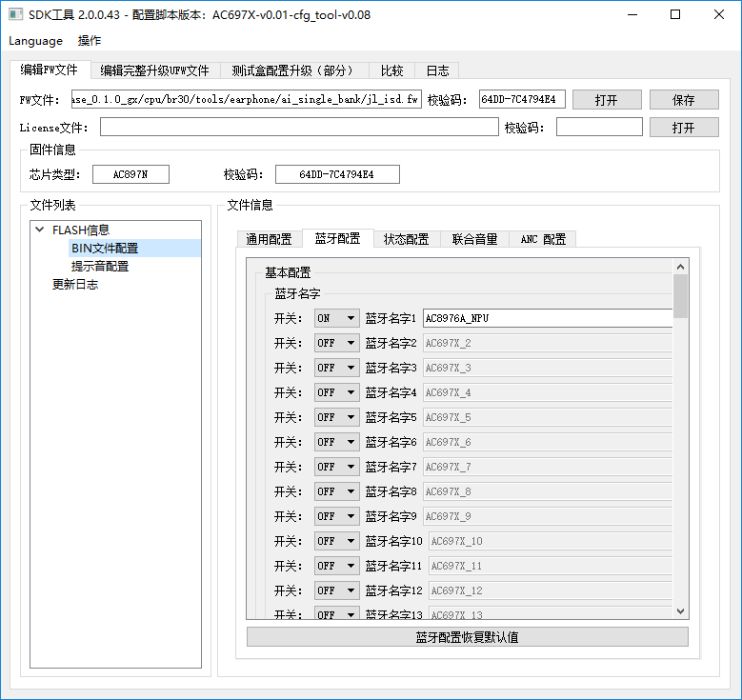Screen dimensions: 742x700
Task: Click the 蓝牙名字10 field AC697X_10
Action: [551, 541]
